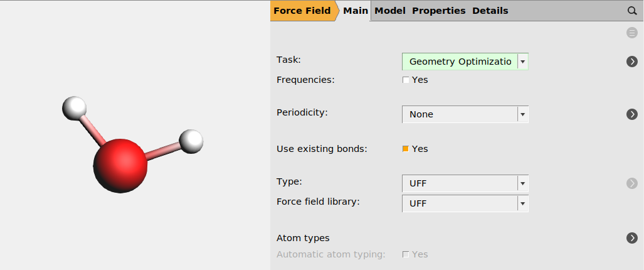Open the Properties tab
644x270 pixels.
coord(438,11)
